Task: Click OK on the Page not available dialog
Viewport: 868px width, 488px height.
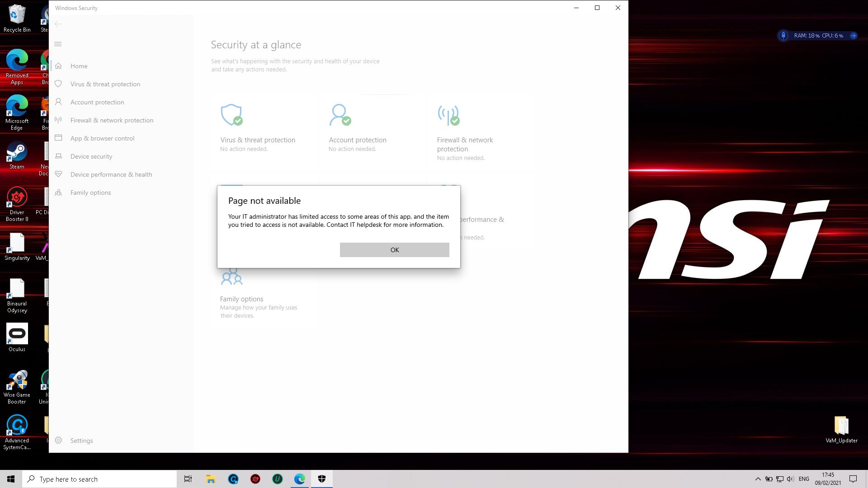Action: point(394,250)
